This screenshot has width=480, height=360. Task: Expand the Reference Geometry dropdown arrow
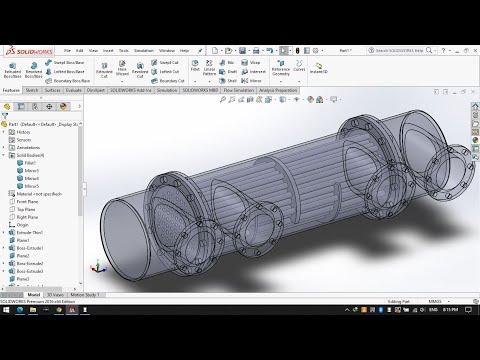pyautogui.click(x=281, y=81)
